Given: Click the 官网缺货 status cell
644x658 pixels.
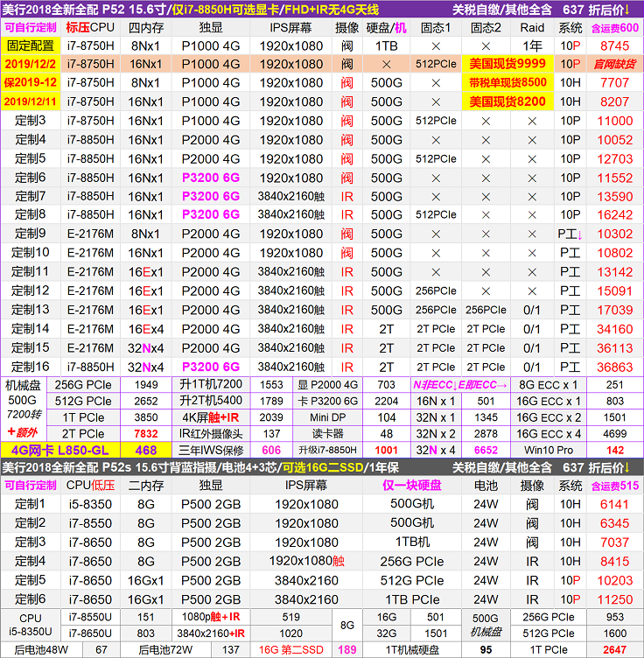Looking at the screenshot, I should [615, 64].
